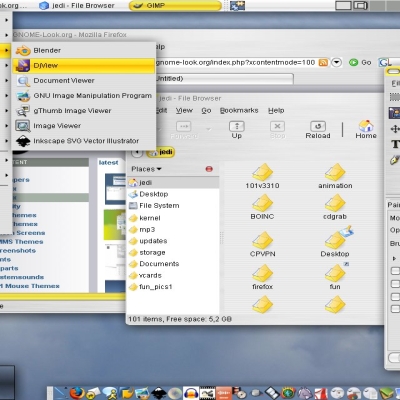Open vcards bookmark in sidebar
The image size is (400, 400).
coord(173,276)
